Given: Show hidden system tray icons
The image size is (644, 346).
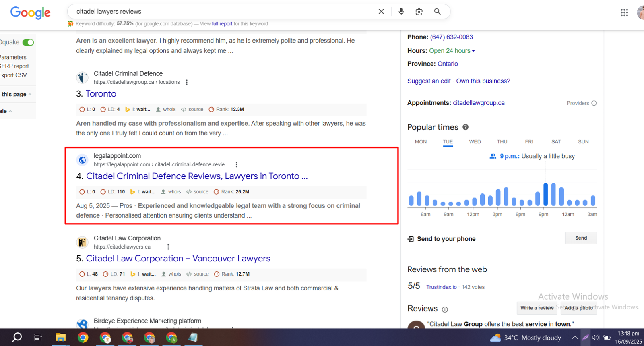Looking at the screenshot, I should tap(574, 338).
